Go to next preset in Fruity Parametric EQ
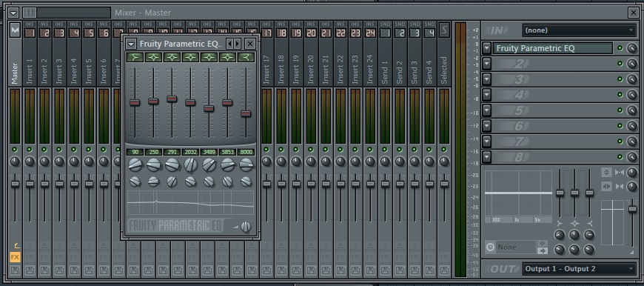 pyautogui.click(x=237, y=44)
